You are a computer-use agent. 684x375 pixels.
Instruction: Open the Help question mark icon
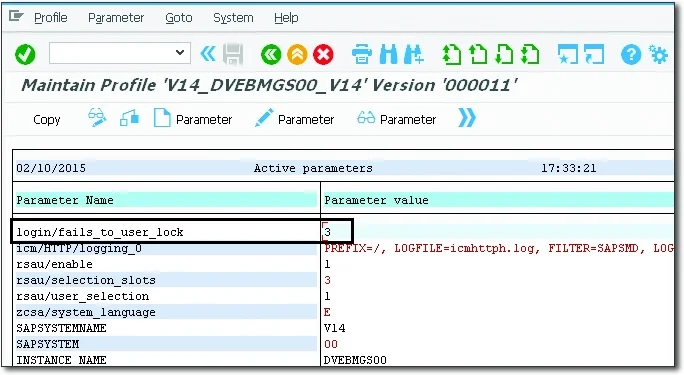pyautogui.click(x=631, y=55)
